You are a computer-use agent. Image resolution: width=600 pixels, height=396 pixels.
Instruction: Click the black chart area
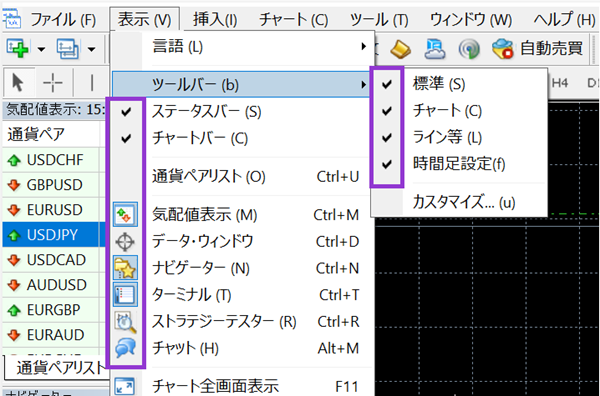pos(486,306)
